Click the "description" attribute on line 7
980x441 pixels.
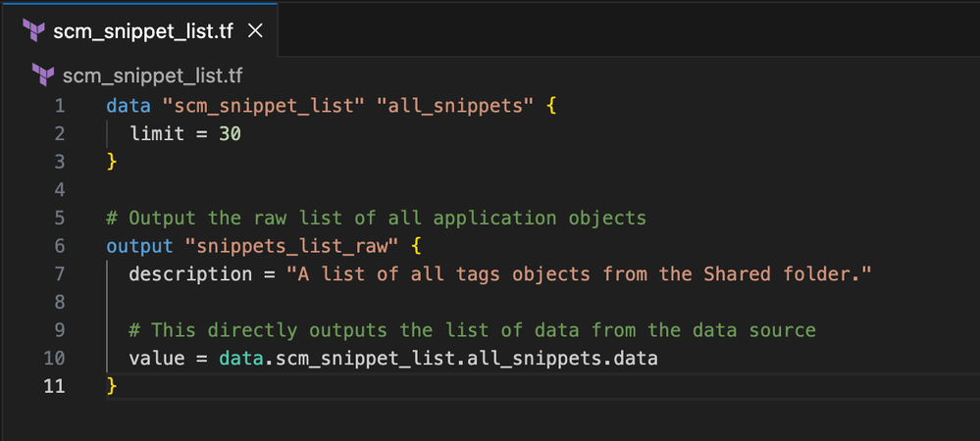[190, 274]
